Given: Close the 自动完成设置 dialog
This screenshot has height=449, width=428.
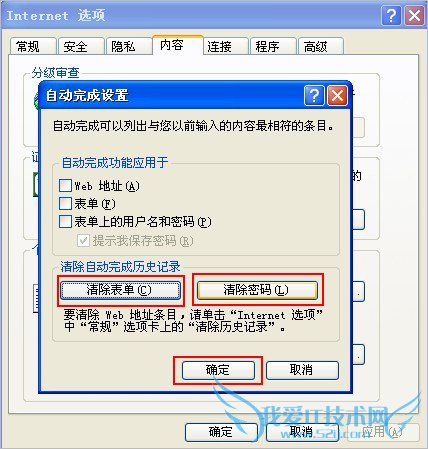Looking at the screenshot, I should pos(337,96).
